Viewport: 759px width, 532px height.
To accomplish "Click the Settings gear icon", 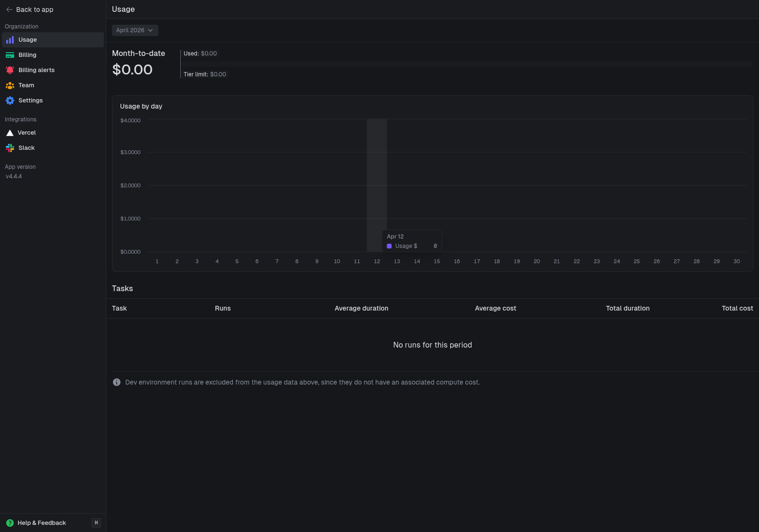I will 10,101.
